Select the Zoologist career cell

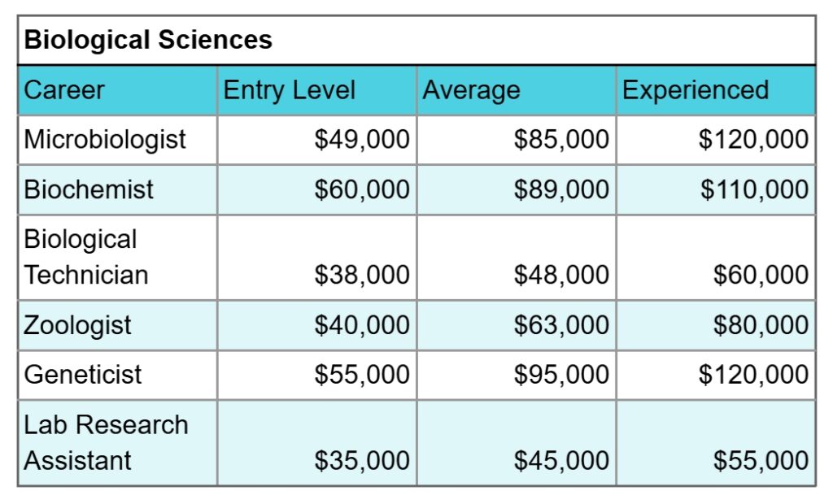[77, 325]
